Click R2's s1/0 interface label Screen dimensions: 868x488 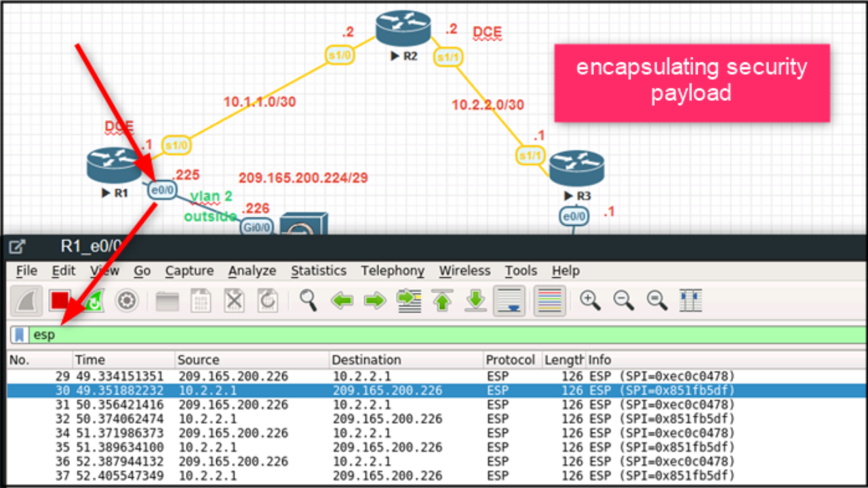coord(338,56)
